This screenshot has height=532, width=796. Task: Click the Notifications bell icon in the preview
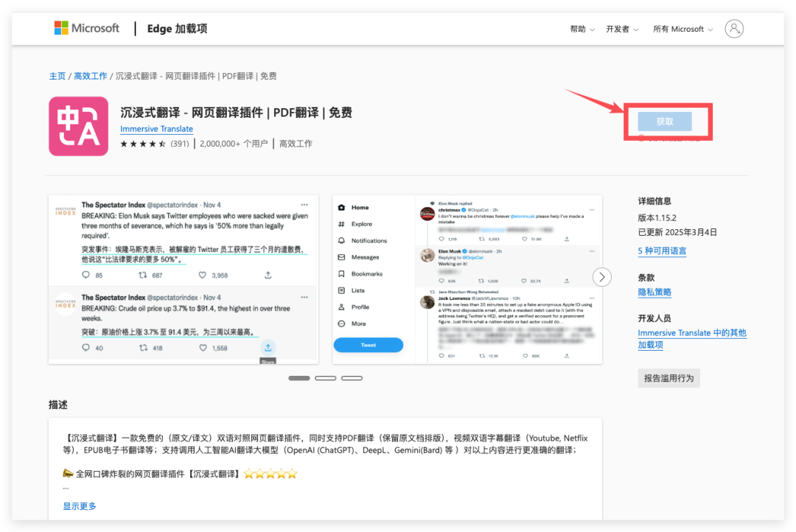tap(341, 240)
